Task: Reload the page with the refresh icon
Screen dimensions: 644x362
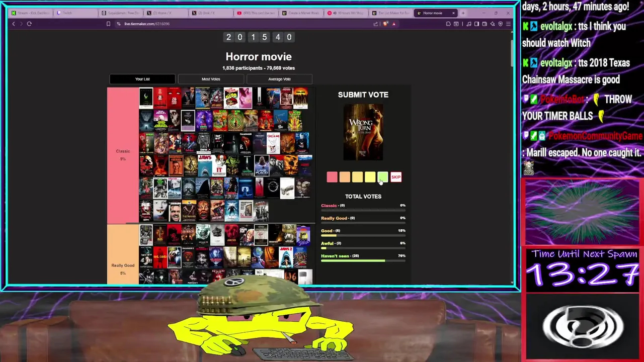Action: pos(29,24)
